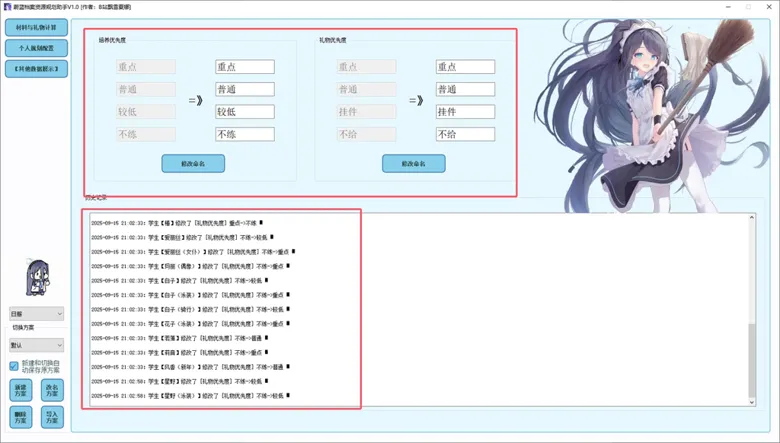Open the 日服 server dropdown
Screen dimensions: 780x443
[36, 314]
